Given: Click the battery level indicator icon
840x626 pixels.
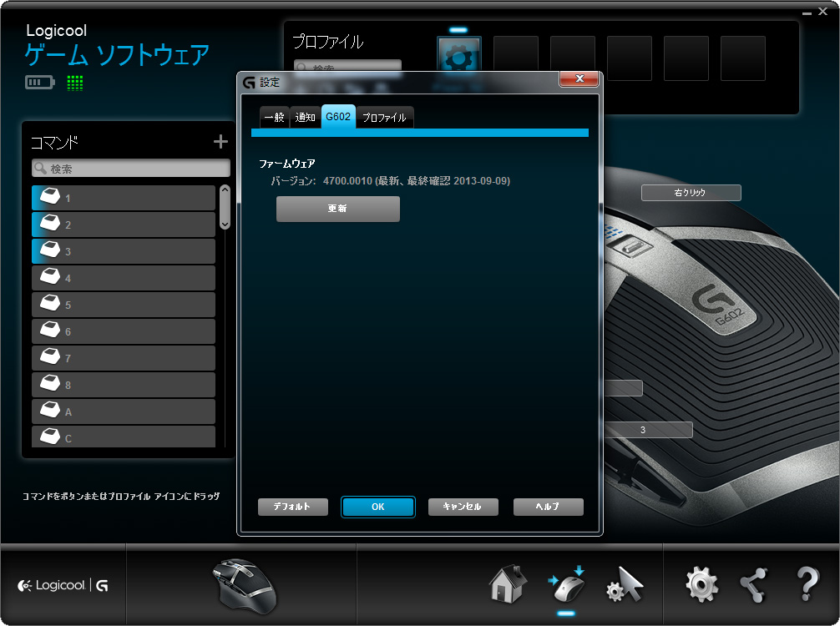Looking at the screenshot, I should [x=39, y=83].
